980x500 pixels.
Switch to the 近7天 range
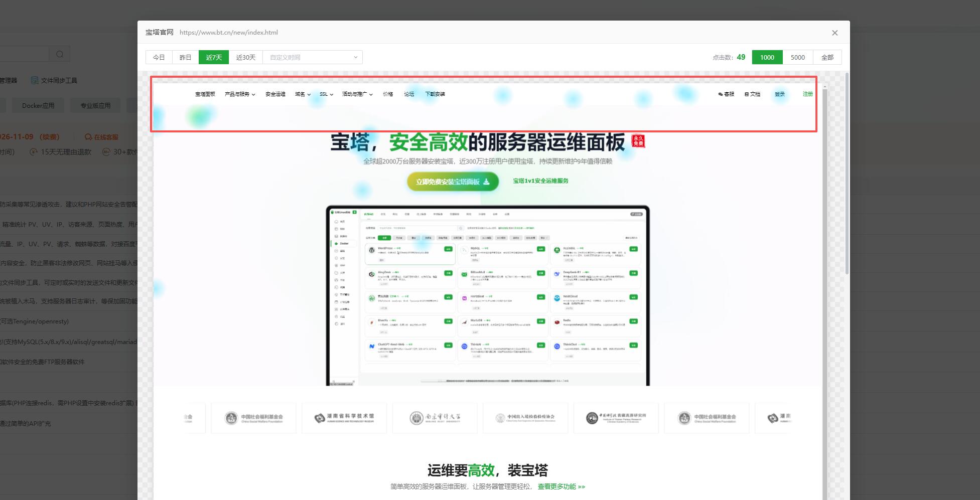click(214, 57)
